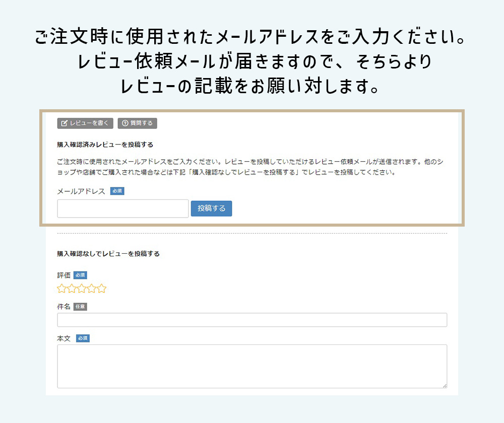Click the 本文 field label

click(x=64, y=338)
